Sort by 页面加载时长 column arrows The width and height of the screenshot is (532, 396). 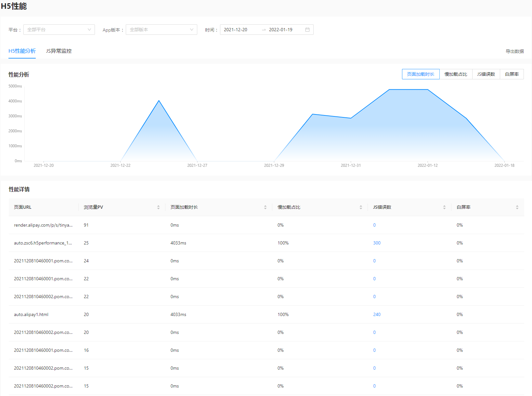point(265,207)
